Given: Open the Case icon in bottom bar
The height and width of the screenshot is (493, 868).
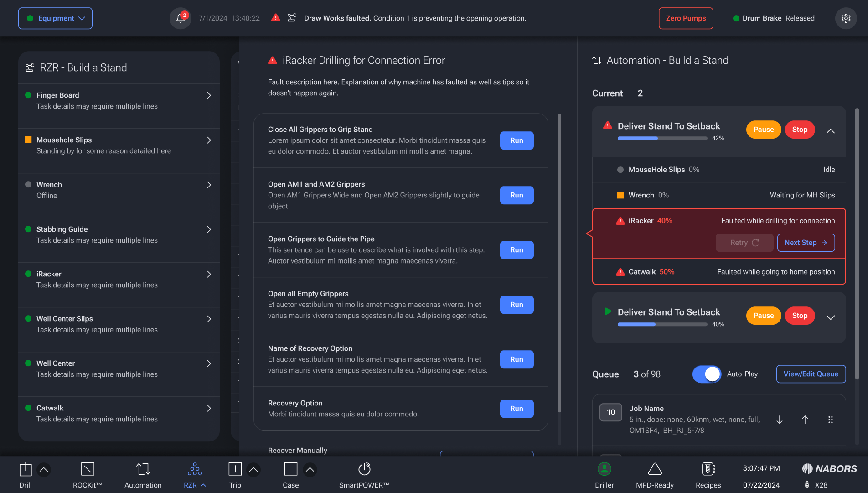Looking at the screenshot, I should coord(291,469).
